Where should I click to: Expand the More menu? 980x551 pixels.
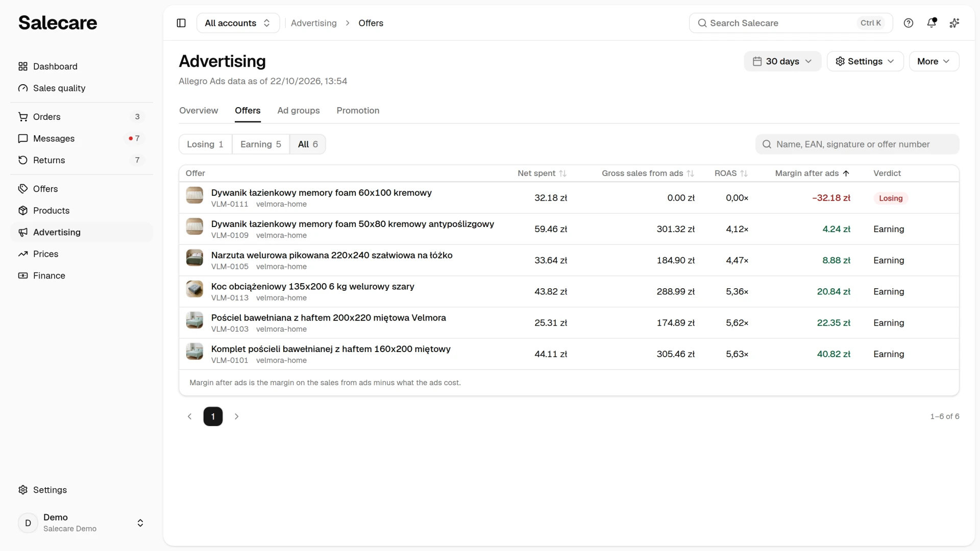point(934,61)
